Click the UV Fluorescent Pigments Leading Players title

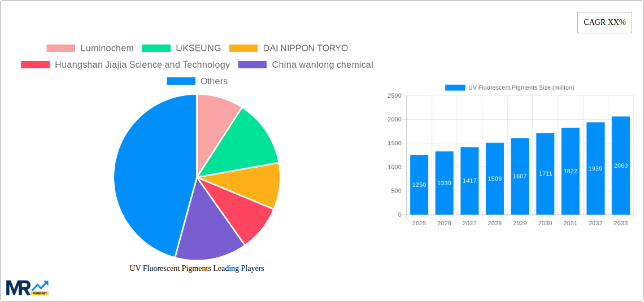(197, 269)
